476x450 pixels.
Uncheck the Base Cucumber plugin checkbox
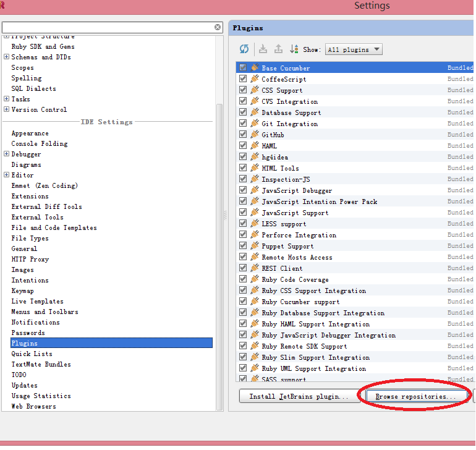click(243, 67)
